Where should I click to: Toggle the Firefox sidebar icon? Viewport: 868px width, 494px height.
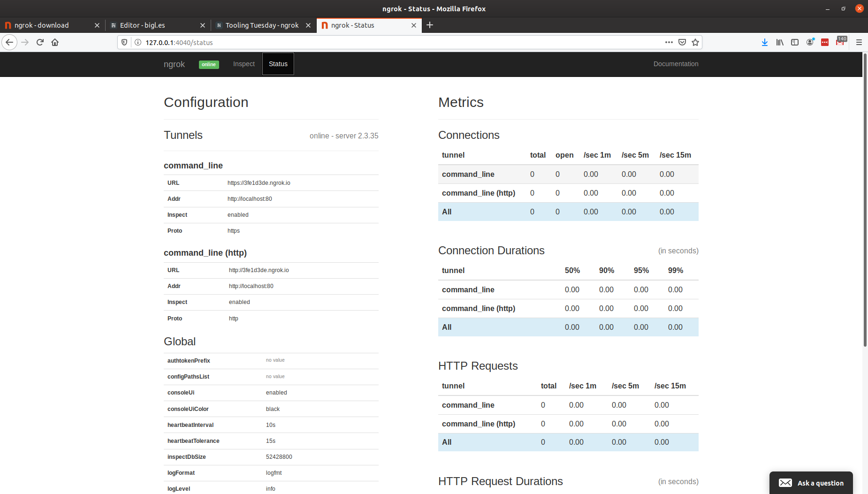[x=795, y=42]
